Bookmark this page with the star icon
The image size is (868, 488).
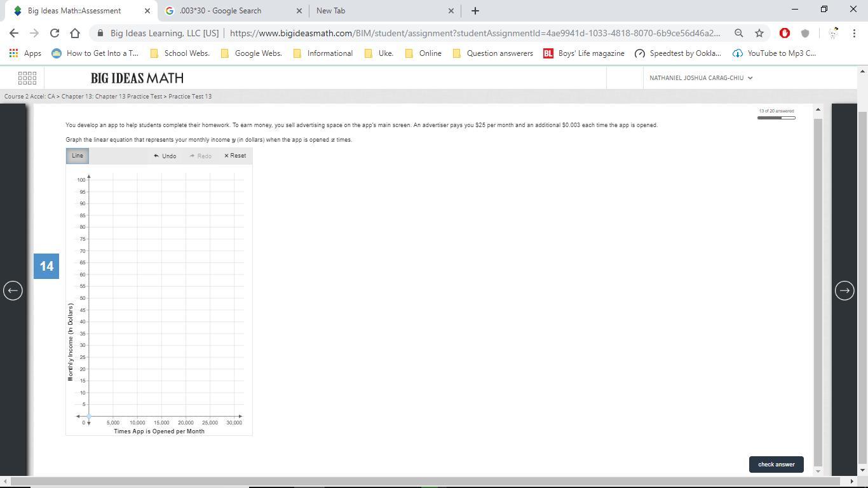[759, 33]
